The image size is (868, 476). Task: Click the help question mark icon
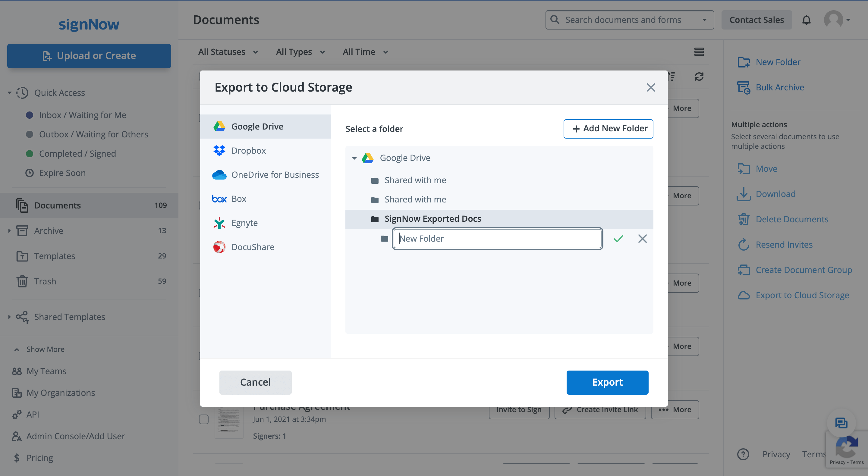[743, 454]
